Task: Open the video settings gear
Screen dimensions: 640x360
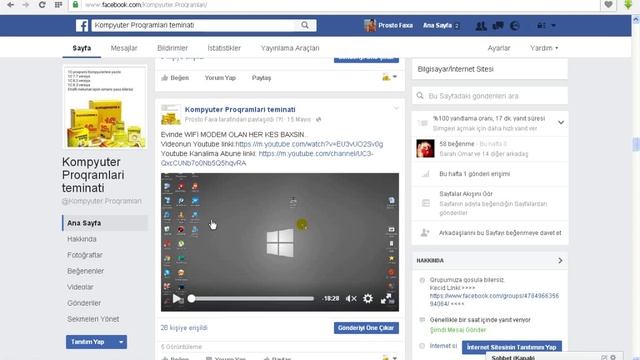Action: 368,299
